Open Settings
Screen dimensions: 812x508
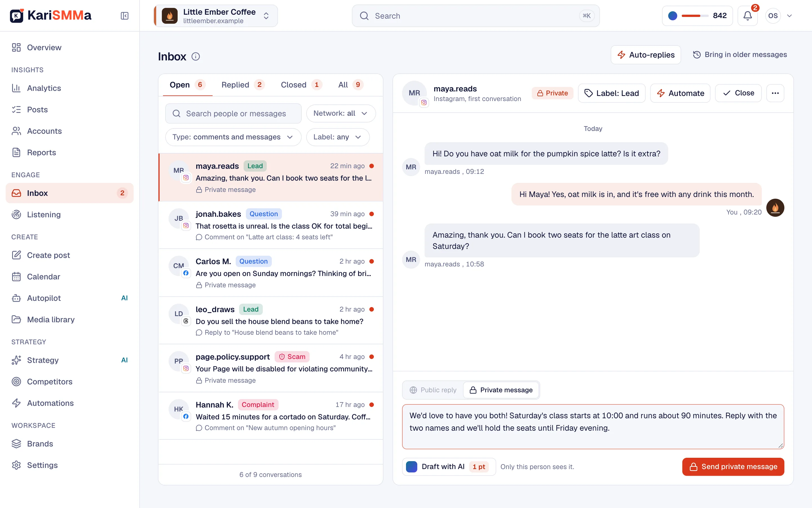pyautogui.click(x=69, y=465)
